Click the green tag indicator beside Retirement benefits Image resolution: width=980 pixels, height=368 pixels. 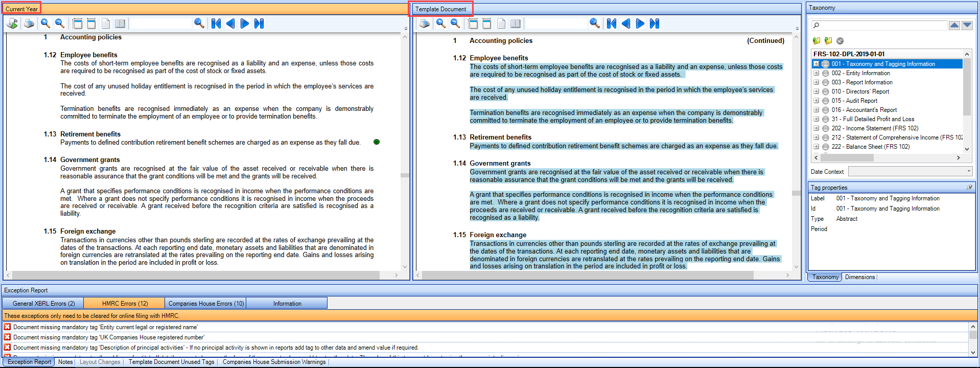[377, 142]
